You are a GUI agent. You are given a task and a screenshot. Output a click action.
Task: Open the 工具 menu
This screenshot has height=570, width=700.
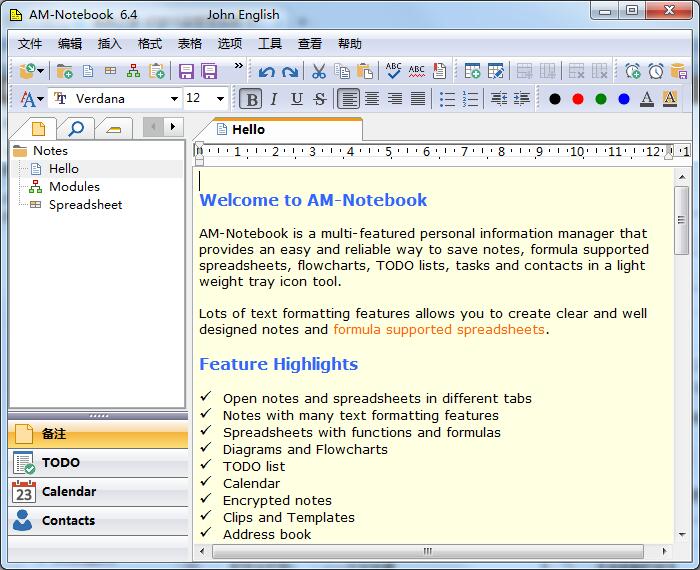click(x=270, y=44)
